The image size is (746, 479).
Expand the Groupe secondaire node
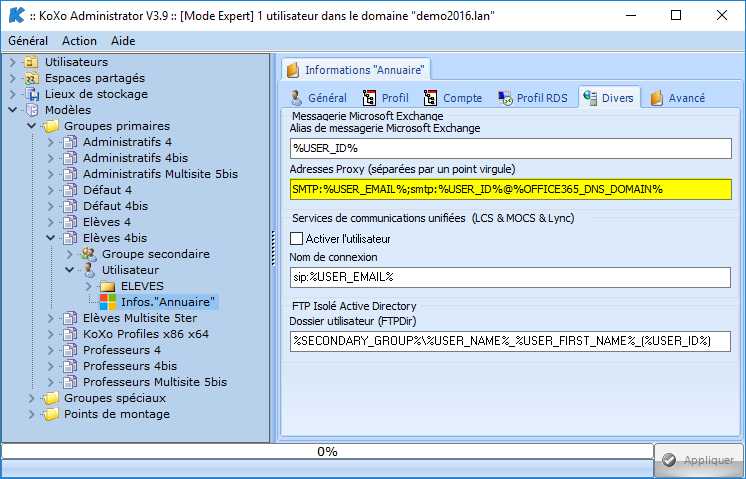click(x=70, y=254)
